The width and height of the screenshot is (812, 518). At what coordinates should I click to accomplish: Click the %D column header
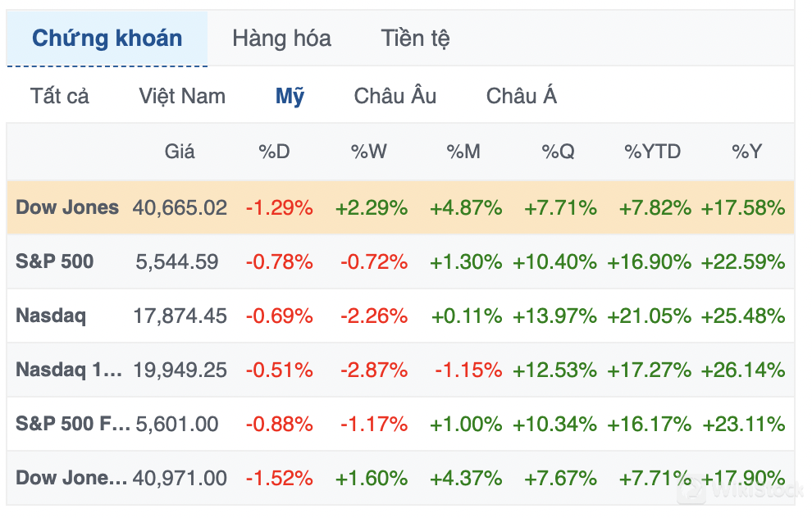pyautogui.click(x=274, y=152)
